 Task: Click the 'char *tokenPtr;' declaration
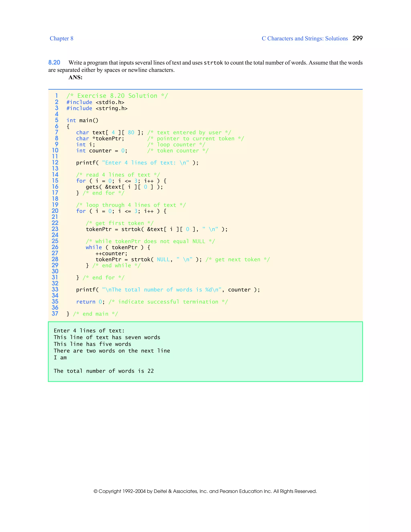[100, 139]
